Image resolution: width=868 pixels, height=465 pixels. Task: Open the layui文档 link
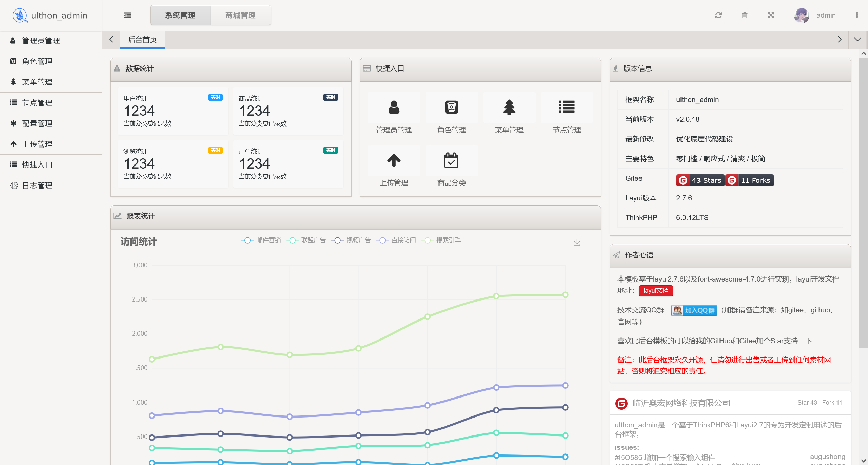[x=656, y=291]
